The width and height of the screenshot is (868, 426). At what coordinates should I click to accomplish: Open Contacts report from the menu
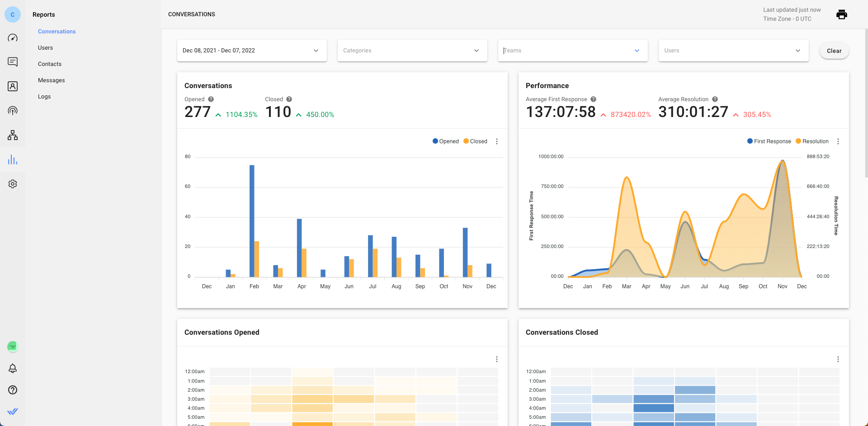click(x=50, y=64)
